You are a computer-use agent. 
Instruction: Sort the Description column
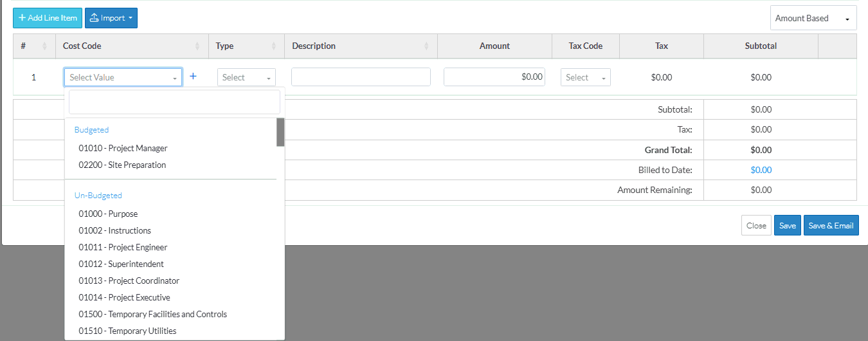[x=426, y=46]
